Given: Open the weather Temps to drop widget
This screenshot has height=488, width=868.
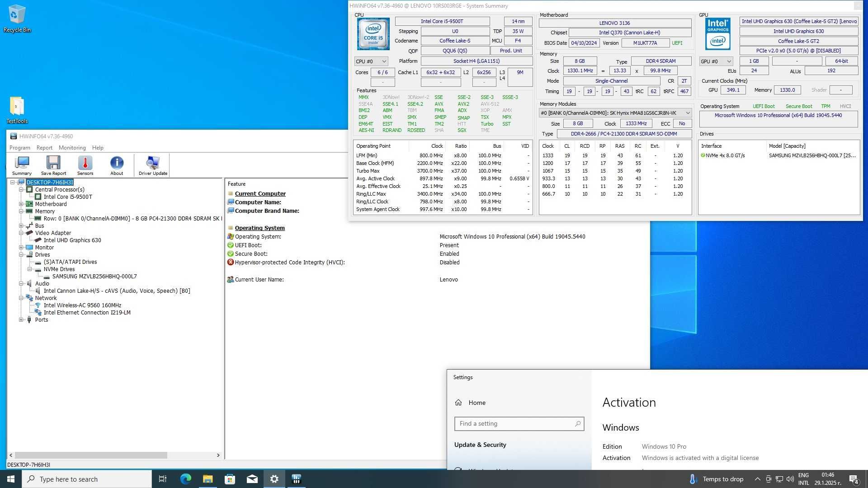Looking at the screenshot, I should [x=716, y=479].
